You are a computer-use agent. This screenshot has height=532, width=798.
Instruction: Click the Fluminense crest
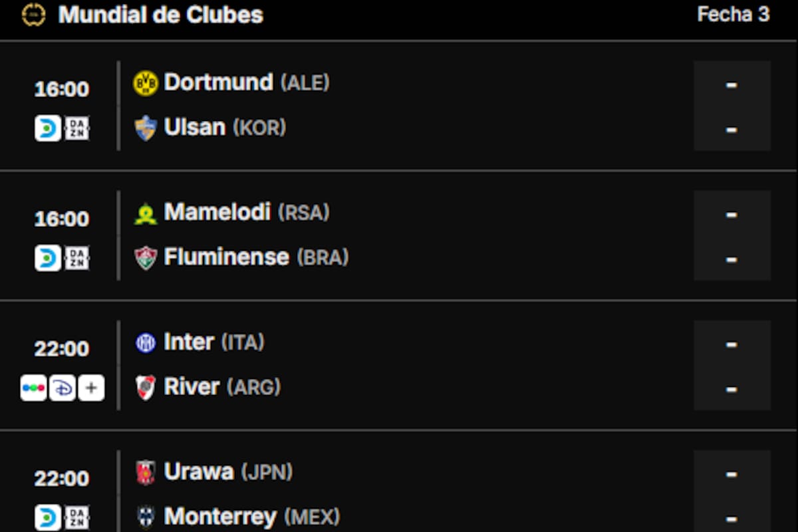146,257
